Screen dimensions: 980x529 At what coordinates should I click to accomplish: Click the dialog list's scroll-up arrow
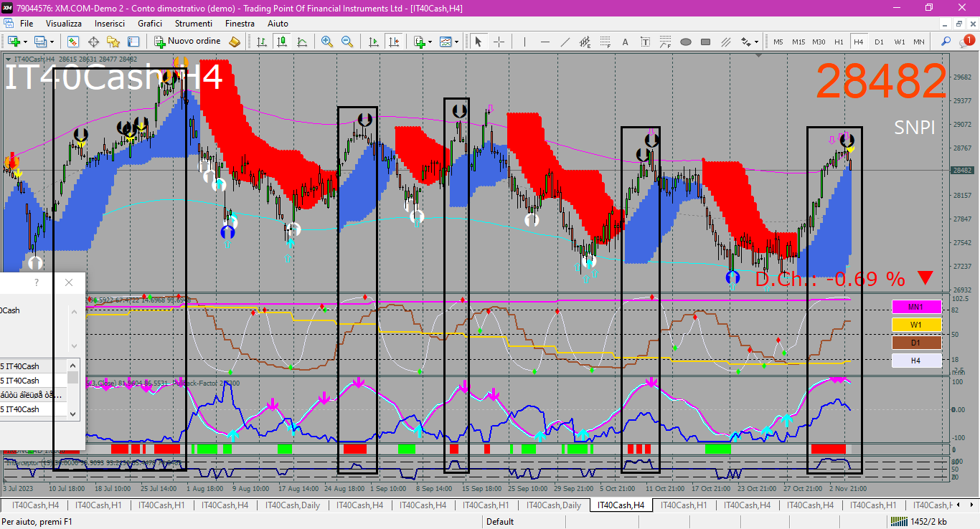(x=72, y=365)
